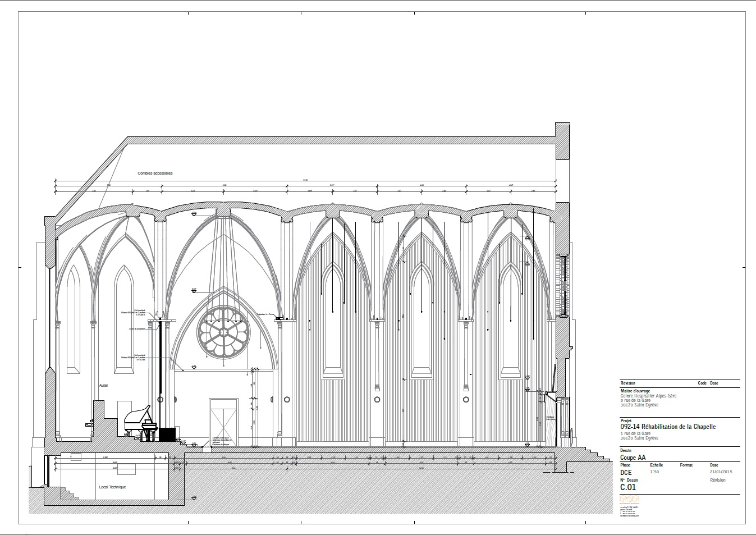Screen dimensions: 756x535
Task: Click the 'Projet' heading in title block
Action: (x=626, y=420)
